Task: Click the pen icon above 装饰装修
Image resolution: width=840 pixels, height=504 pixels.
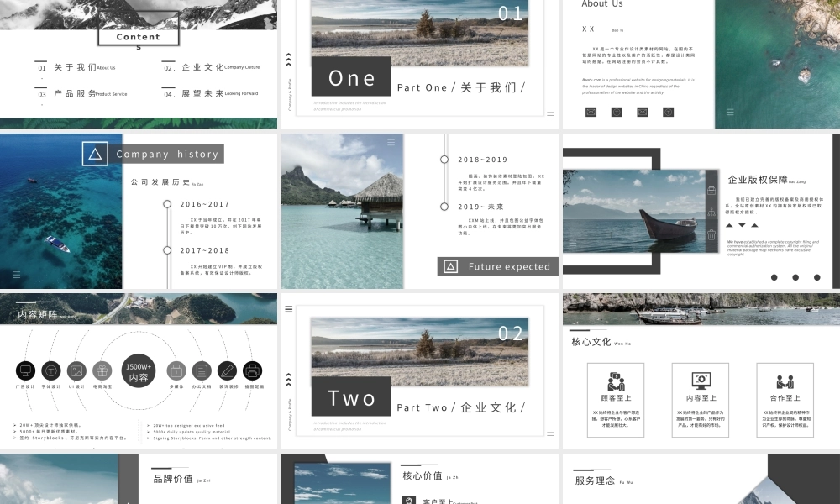Action: pos(227,370)
